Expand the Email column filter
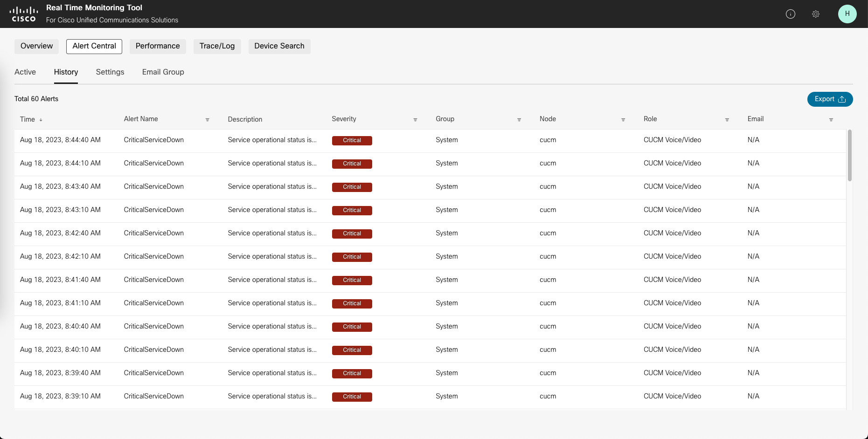The image size is (868, 439). pyautogui.click(x=831, y=120)
